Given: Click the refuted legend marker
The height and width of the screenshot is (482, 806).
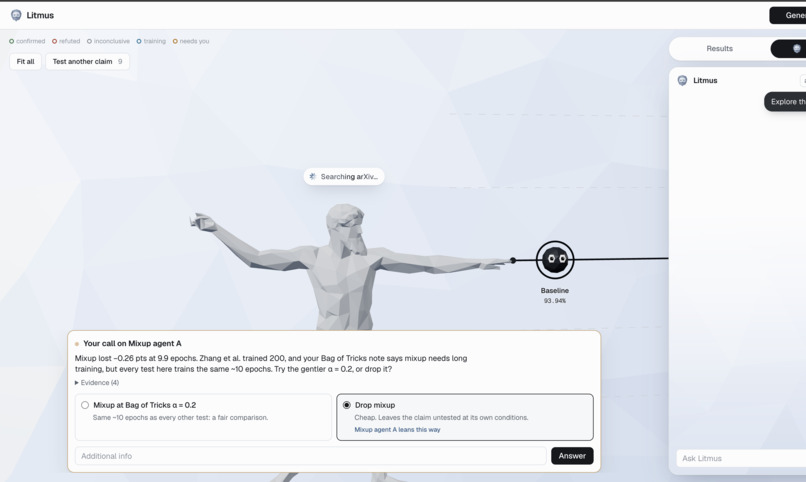Looking at the screenshot, I should point(54,41).
